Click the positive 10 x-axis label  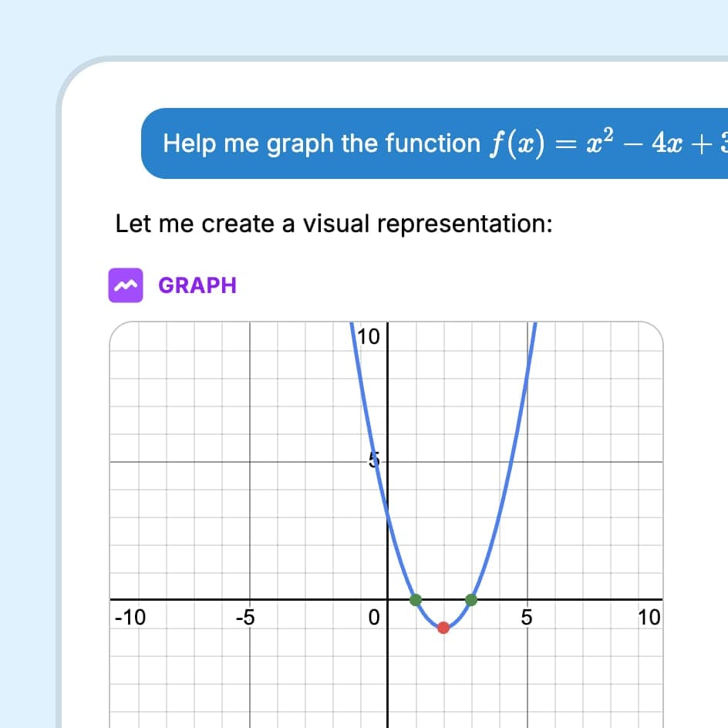click(x=649, y=617)
